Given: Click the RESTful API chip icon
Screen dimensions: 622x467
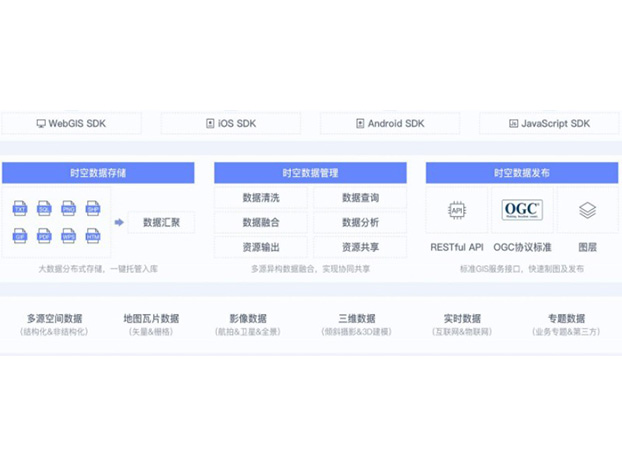Looking at the screenshot, I should click(x=457, y=210).
